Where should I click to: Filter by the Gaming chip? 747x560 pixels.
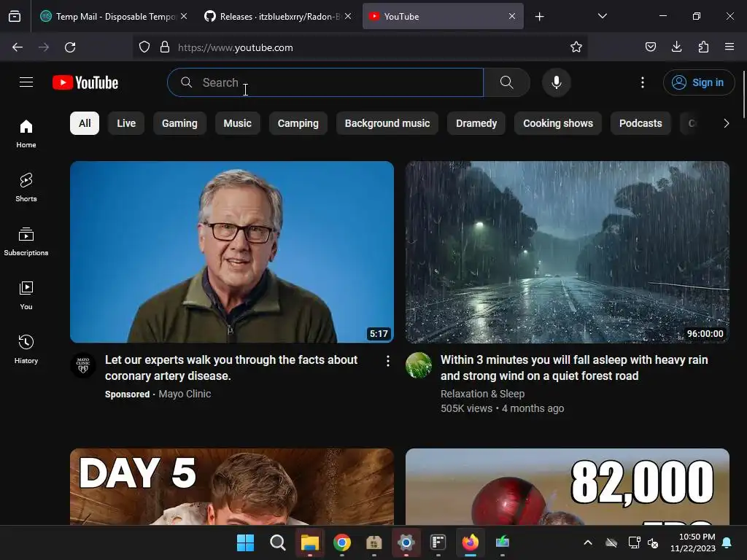click(x=179, y=123)
